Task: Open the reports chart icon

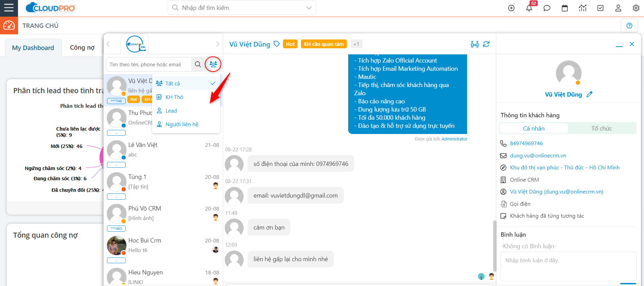Action: coord(583,8)
